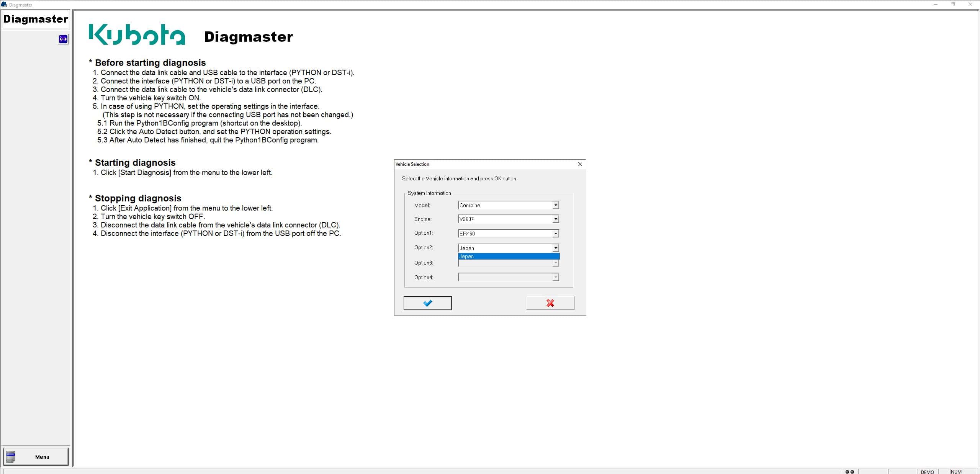Click the 'Turn the vehicle key switch OFF' line
The width and height of the screenshot is (980, 474).
pyautogui.click(x=149, y=217)
